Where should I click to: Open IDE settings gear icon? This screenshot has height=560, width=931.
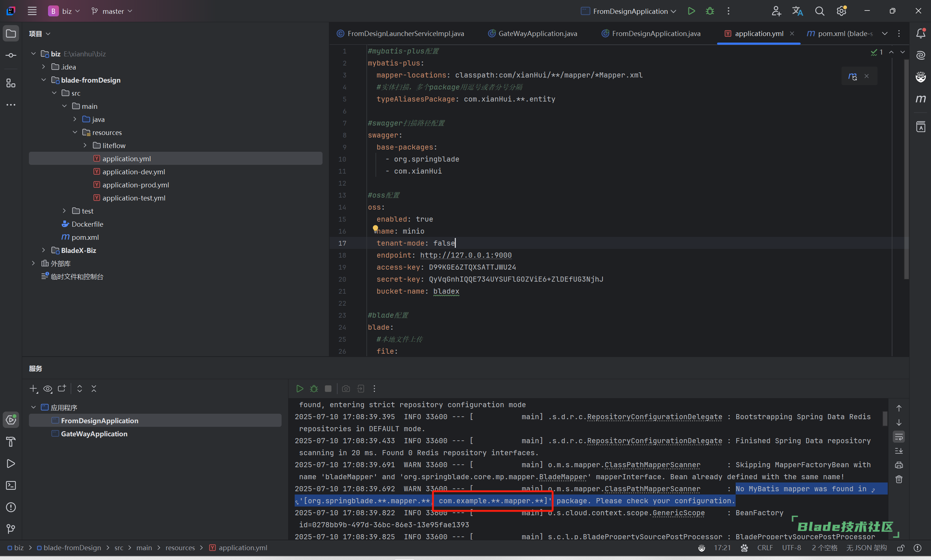(841, 11)
